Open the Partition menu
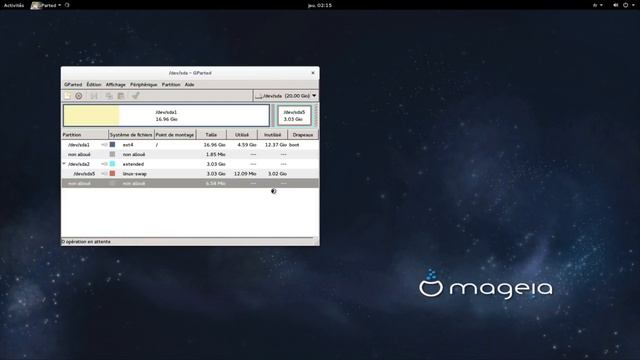This screenshot has height=360, width=640. click(171, 84)
